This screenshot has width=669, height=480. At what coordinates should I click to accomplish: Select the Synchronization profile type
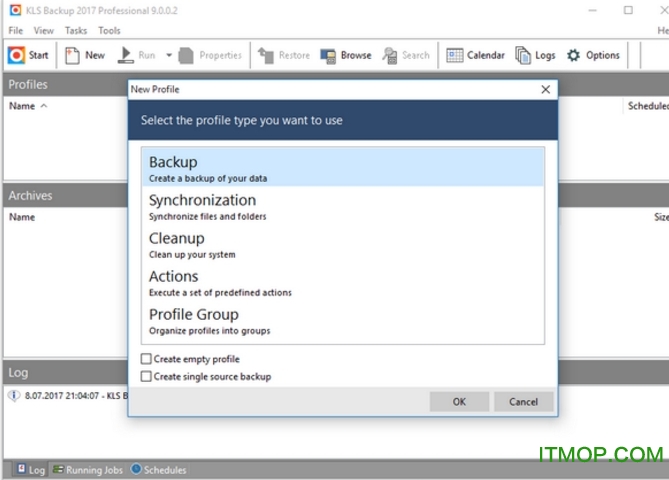click(343, 205)
